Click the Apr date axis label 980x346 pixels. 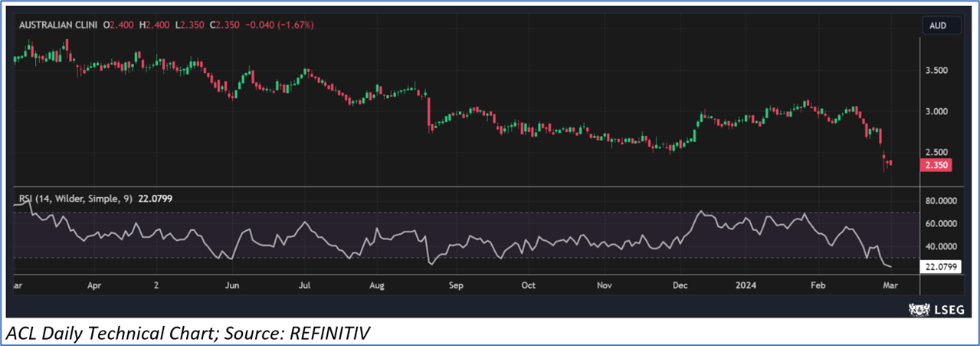tap(94, 285)
